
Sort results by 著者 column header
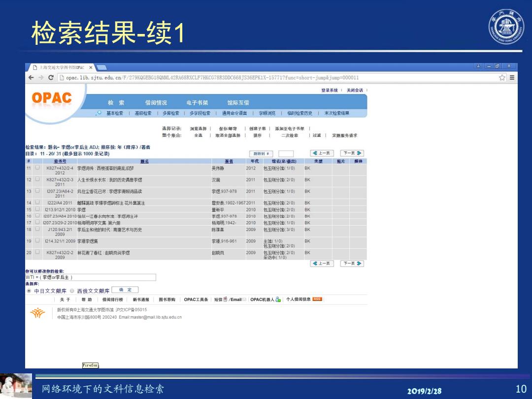tap(229, 162)
